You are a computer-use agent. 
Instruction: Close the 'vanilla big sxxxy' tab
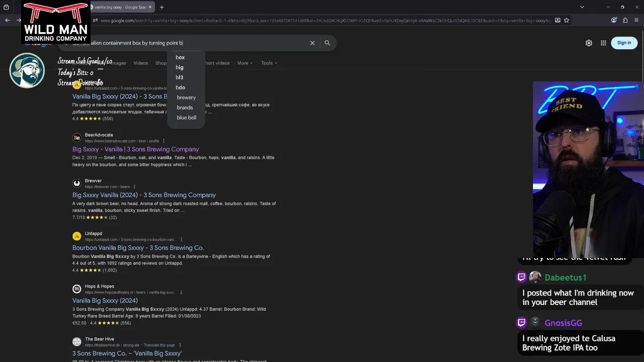[150, 7]
